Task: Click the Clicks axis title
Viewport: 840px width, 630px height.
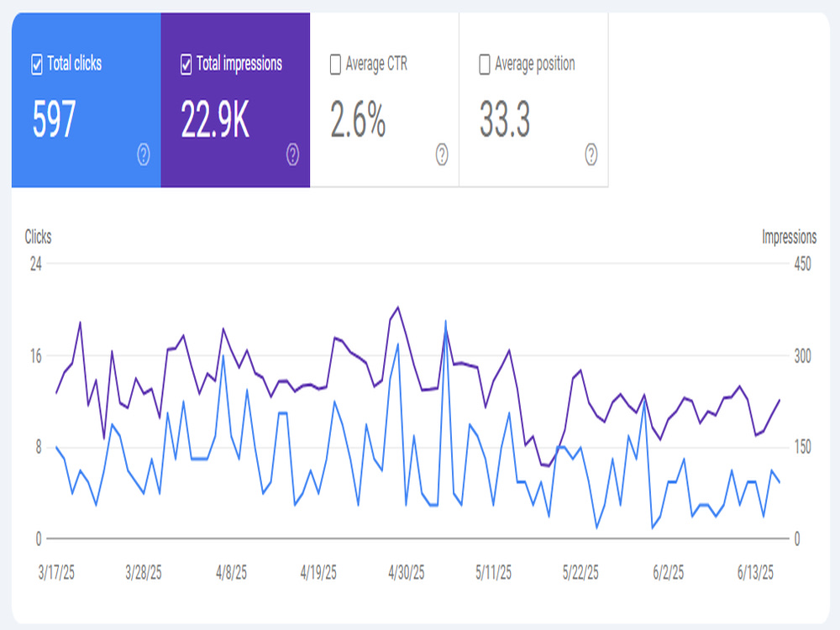Action: click(x=38, y=237)
